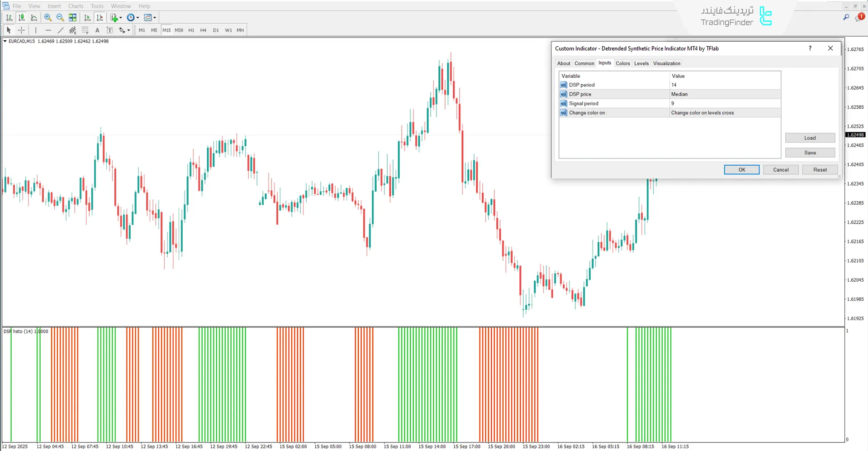
Task: Toggle chart auto scroll
Action: click(x=87, y=17)
